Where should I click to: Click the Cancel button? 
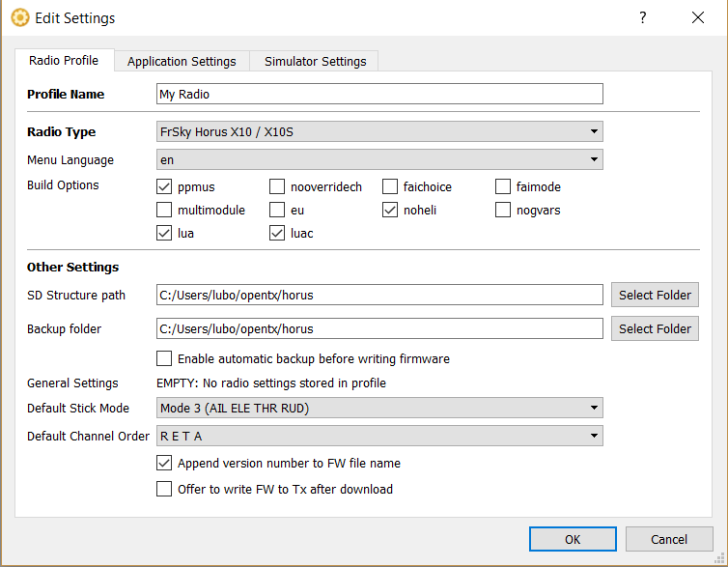coord(668,539)
